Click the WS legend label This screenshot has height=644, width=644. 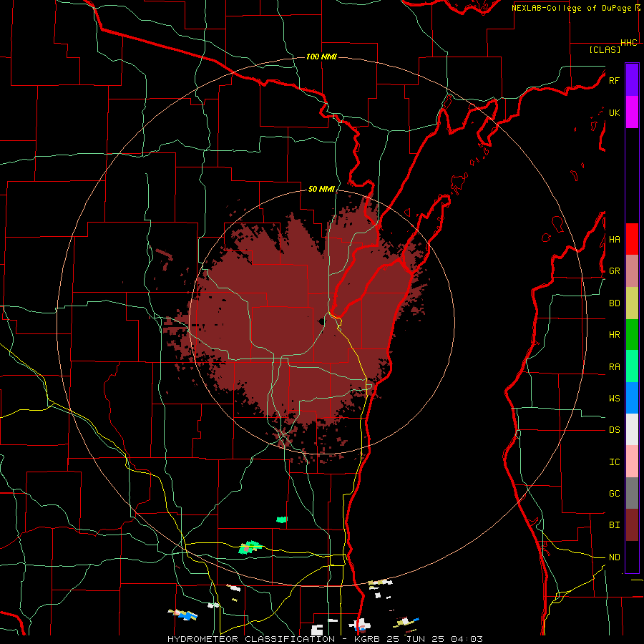614,398
